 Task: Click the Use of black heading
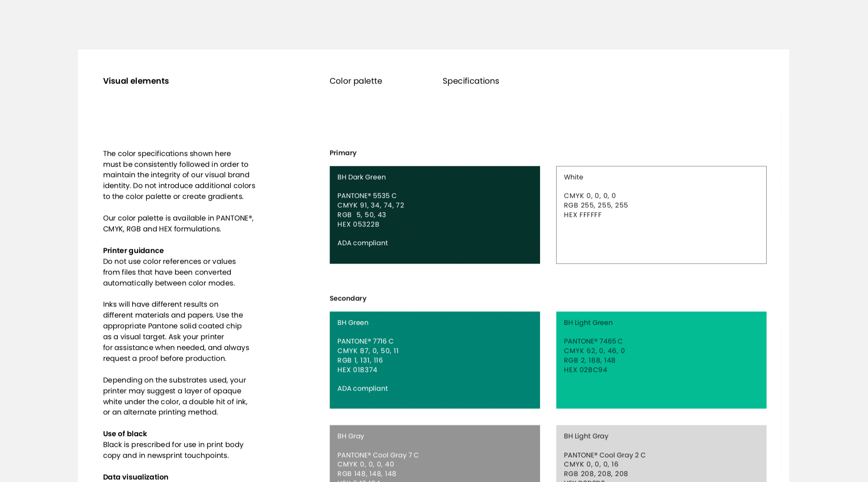(x=125, y=434)
